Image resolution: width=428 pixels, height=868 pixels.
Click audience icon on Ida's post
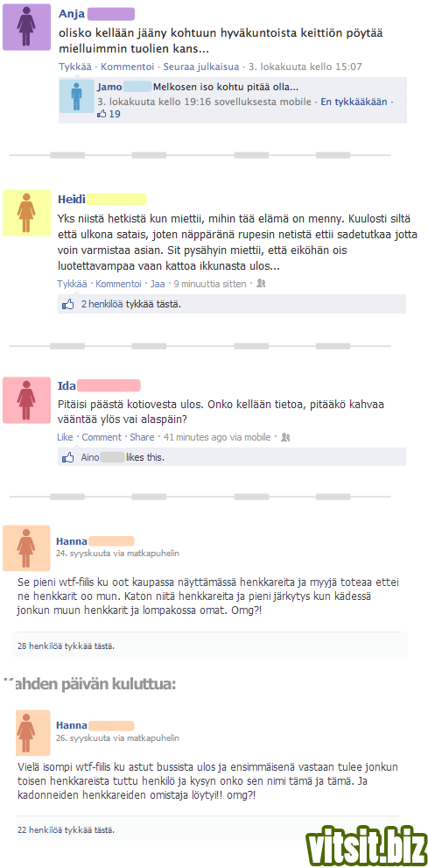285,437
